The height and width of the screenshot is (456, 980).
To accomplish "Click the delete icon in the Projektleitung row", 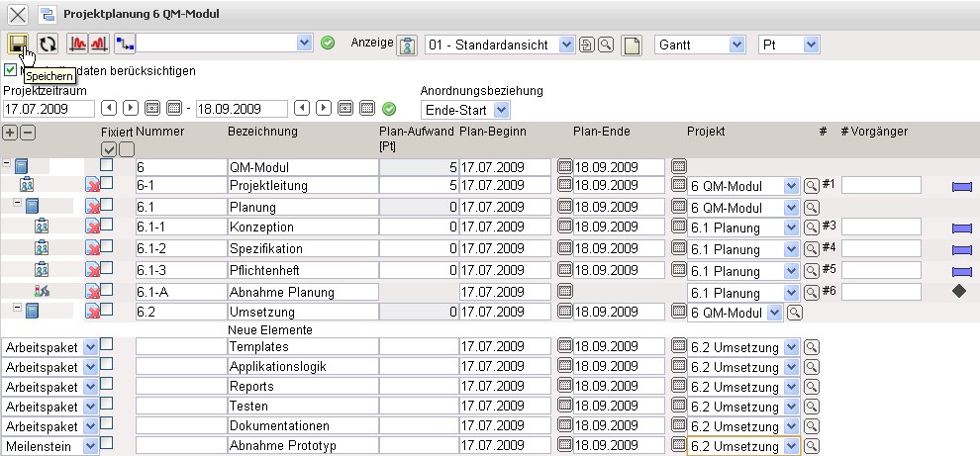I will click(92, 186).
